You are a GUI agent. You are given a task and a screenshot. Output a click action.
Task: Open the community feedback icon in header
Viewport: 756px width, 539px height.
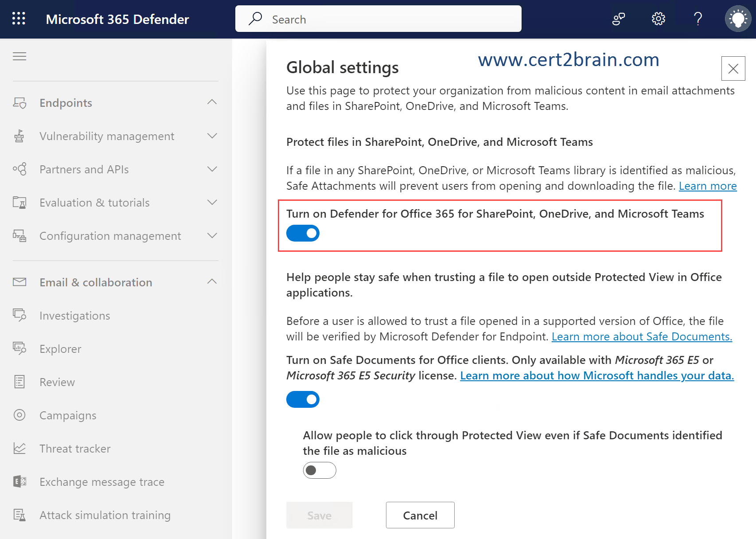pos(619,19)
